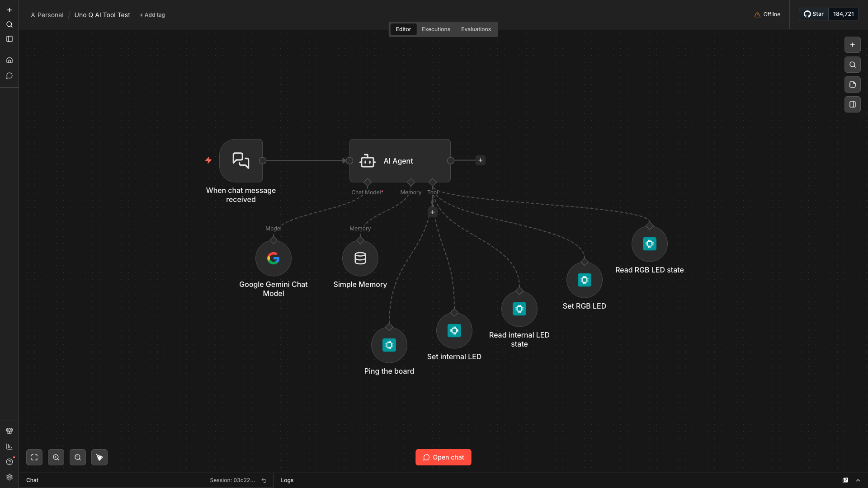Add node after AI Agent output
Image resolution: width=868 pixels, height=488 pixels.
[x=480, y=160]
